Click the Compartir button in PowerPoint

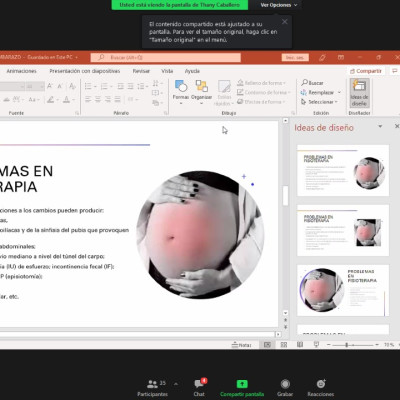[366, 71]
